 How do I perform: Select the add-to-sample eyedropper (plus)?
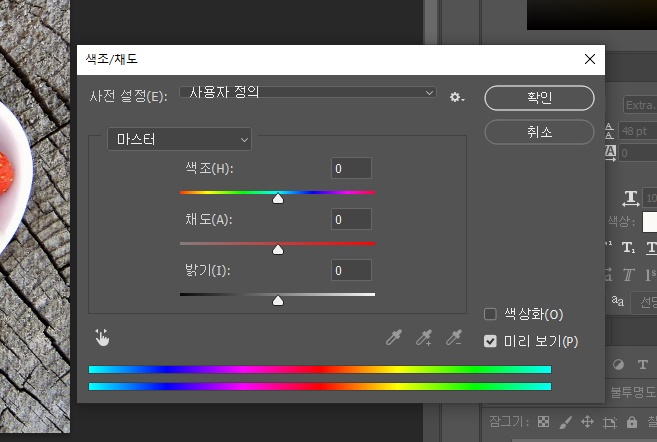(x=424, y=338)
